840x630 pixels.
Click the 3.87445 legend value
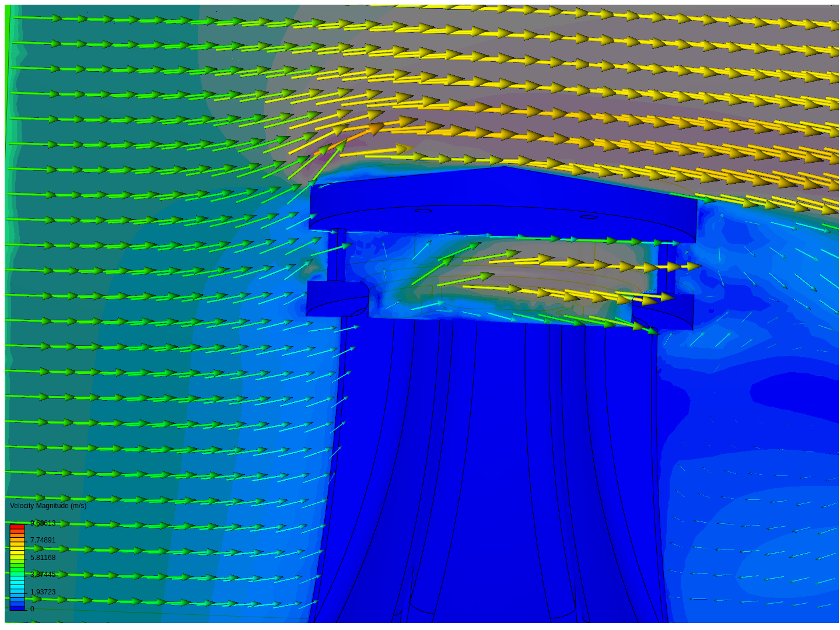pyautogui.click(x=43, y=575)
